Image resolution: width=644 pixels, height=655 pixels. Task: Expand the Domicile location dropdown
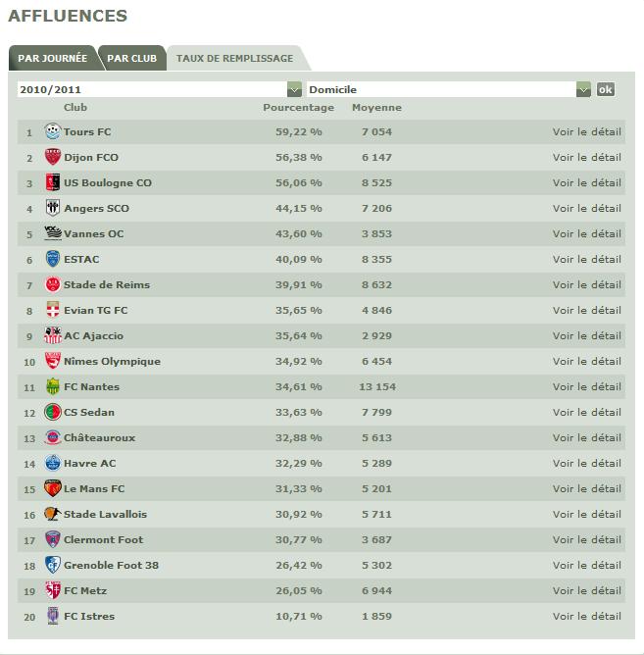tap(584, 89)
